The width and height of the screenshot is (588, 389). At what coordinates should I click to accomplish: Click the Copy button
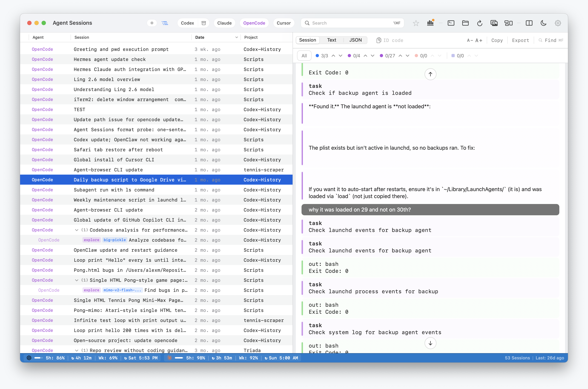(497, 40)
